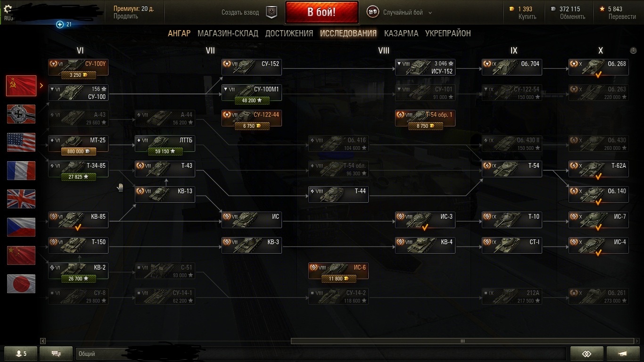
Task: Open the chat channels icon
Action: 56,354
